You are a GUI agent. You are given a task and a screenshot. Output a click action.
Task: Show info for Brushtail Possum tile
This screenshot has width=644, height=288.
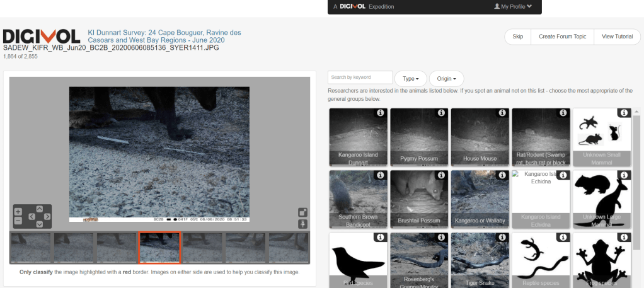441,175
